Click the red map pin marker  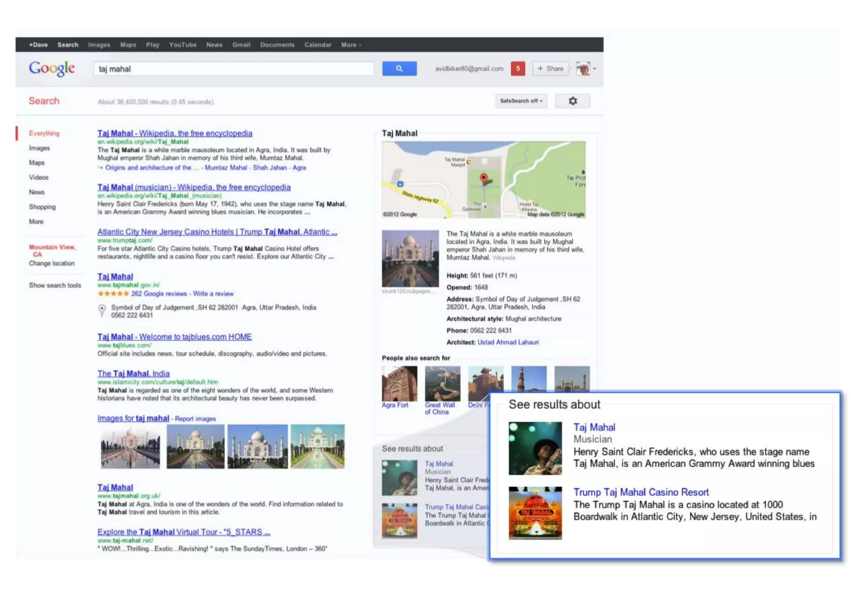pos(483,178)
